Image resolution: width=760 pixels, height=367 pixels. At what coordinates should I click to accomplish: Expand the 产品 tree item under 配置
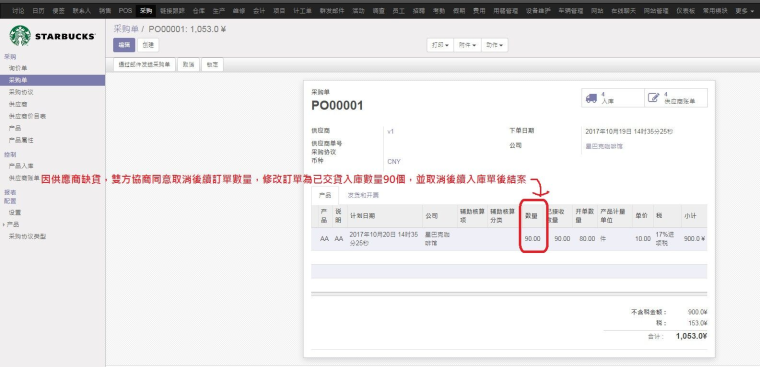13,224
